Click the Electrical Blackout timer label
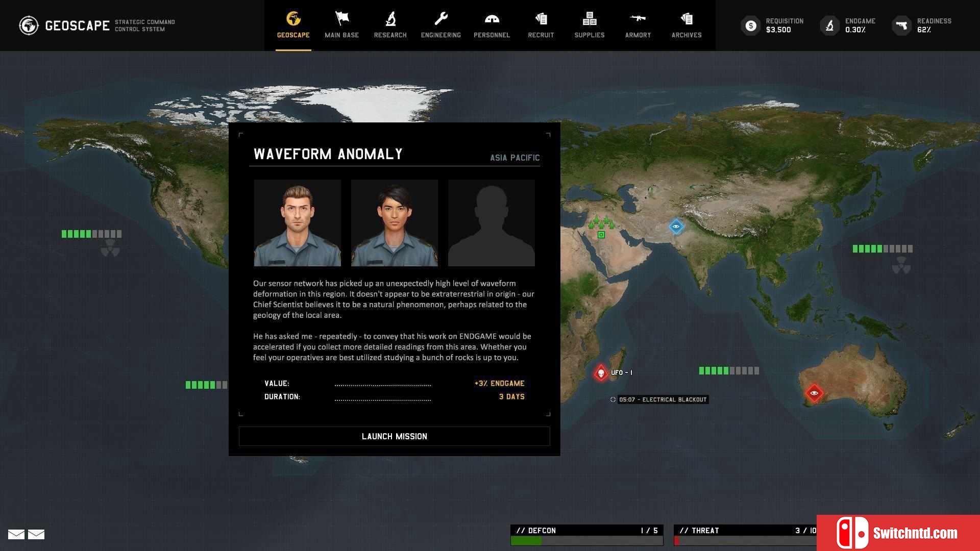This screenshot has width=980, height=551. point(663,399)
